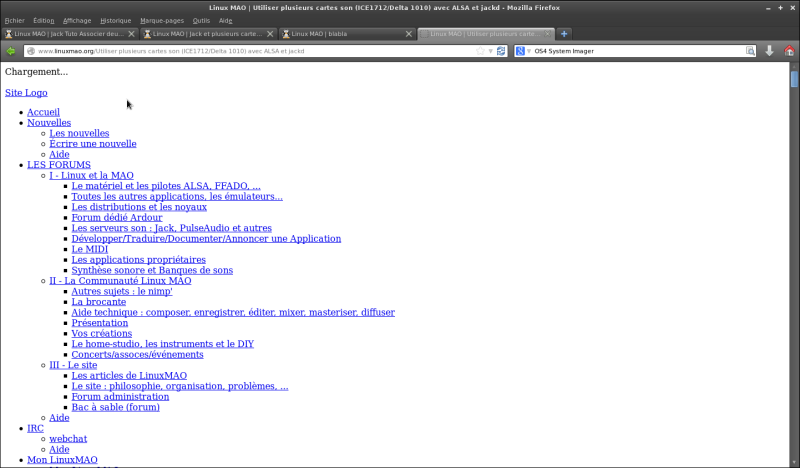The height and width of the screenshot is (468, 800).
Task: Open the 'La brocante' link
Action: pos(98,302)
